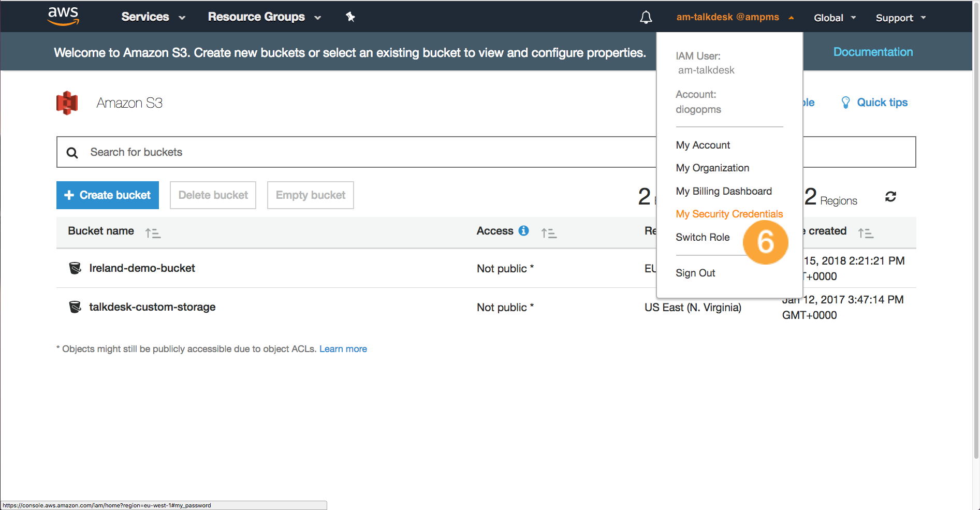
Task: Click the Quick tips lightbulb icon
Action: click(845, 103)
